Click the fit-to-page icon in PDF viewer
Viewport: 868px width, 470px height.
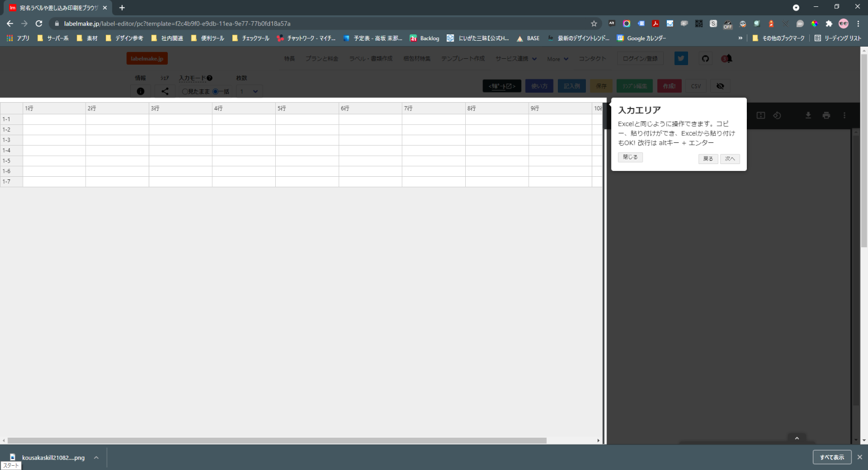point(761,115)
